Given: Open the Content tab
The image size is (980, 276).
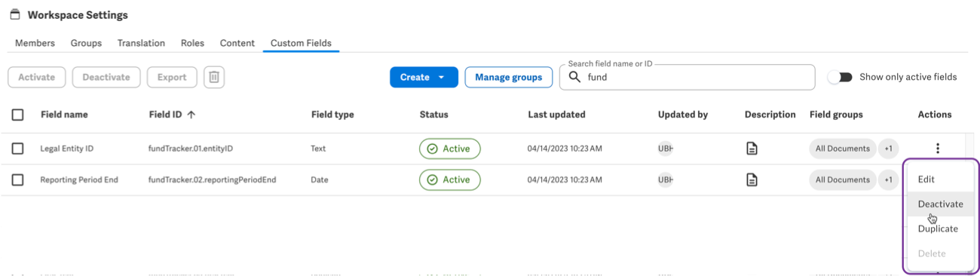Looking at the screenshot, I should click(237, 43).
